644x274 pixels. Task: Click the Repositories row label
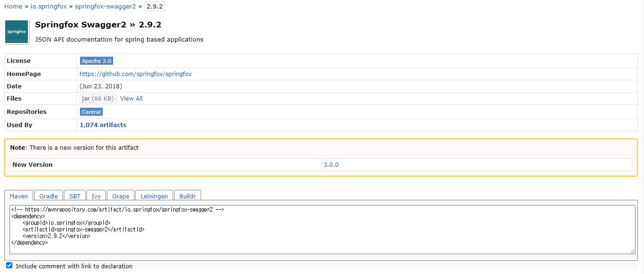[26, 112]
